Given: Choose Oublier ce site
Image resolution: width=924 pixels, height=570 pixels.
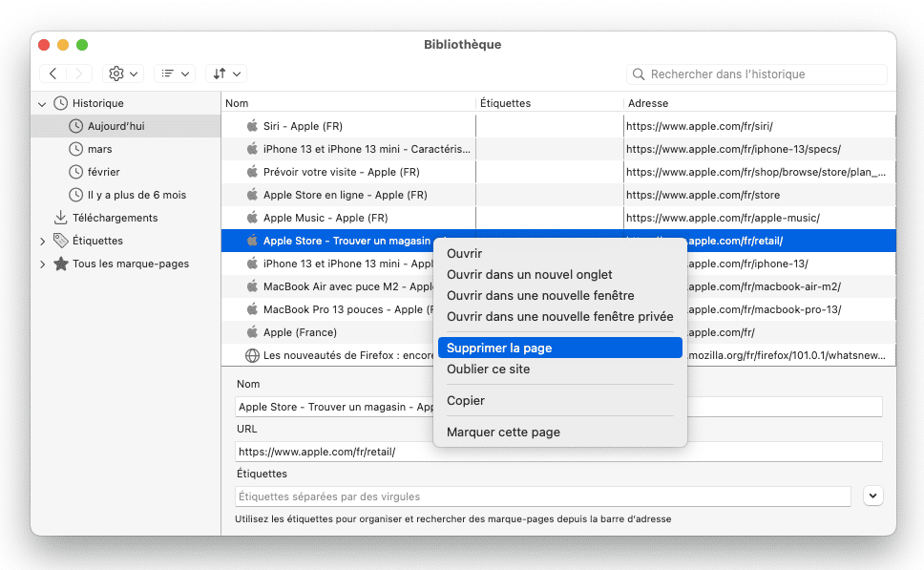Looking at the screenshot, I should pyautogui.click(x=559, y=369).
